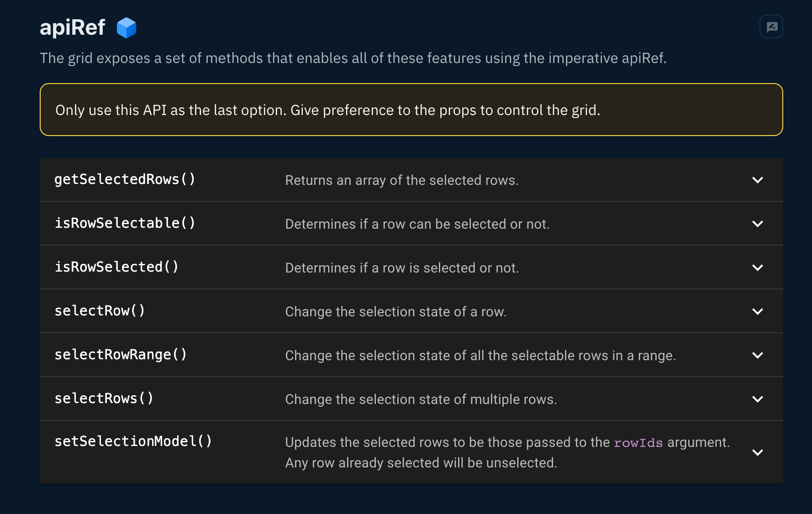812x514 pixels.
Task: Expand the getSelectedRows() method details
Action: tap(757, 180)
